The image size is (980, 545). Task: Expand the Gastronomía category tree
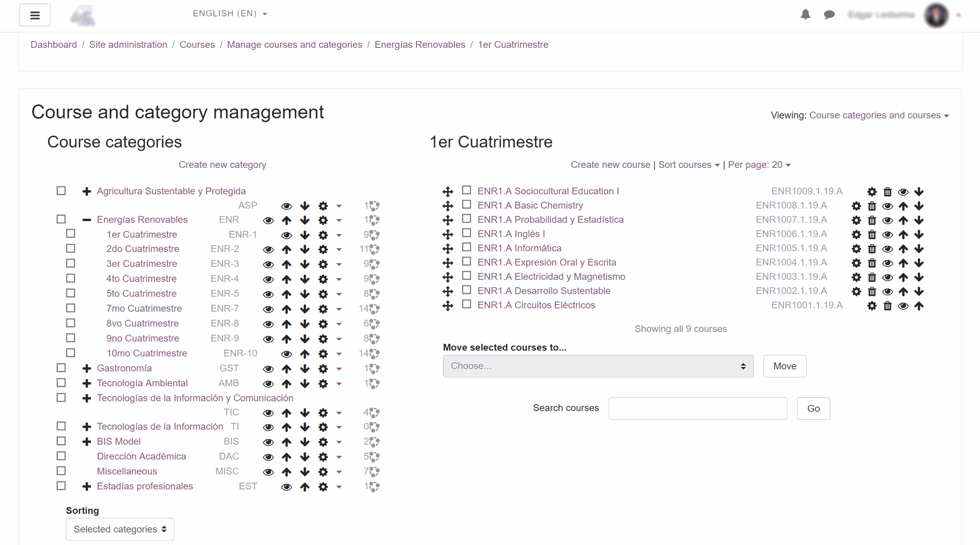(x=87, y=368)
